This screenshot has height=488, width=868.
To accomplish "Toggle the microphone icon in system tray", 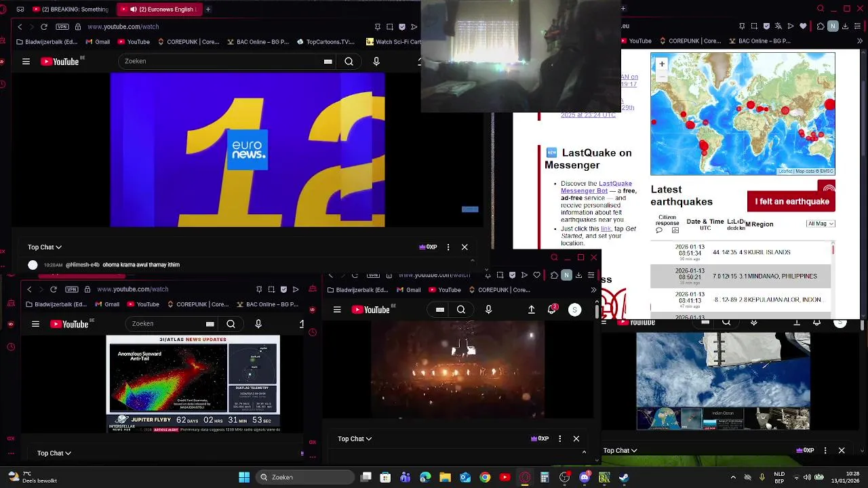I will (762, 477).
